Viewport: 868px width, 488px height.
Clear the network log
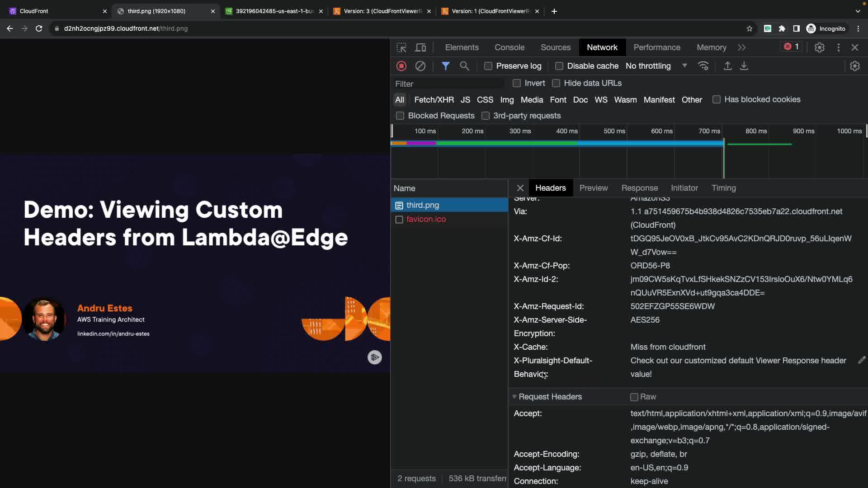click(x=420, y=66)
